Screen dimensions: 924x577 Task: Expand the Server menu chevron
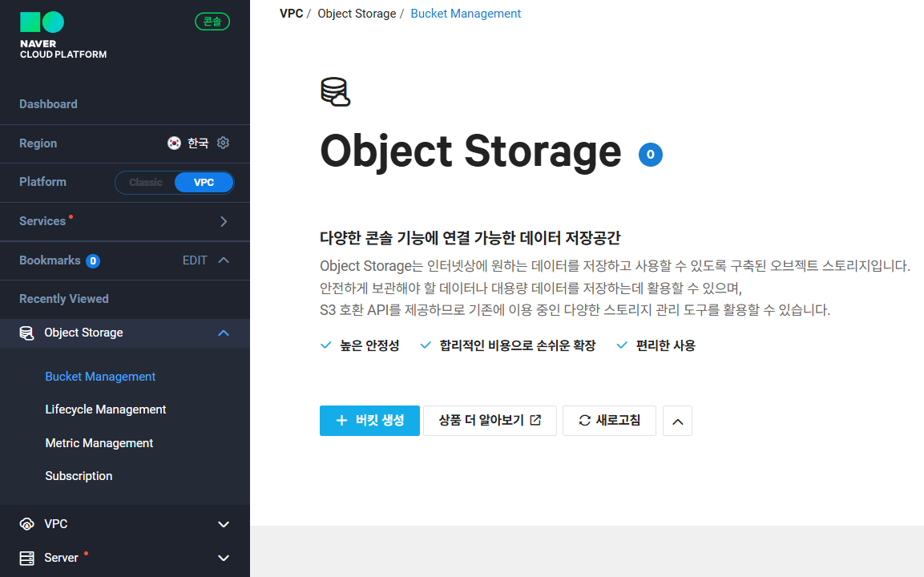click(x=224, y=558)
